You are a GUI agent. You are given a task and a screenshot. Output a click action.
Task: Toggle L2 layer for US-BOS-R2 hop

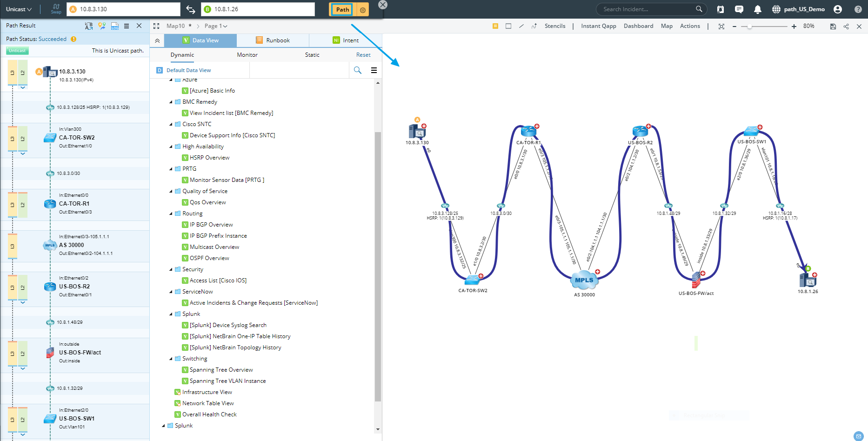pyautogui.click(x=22, y=287)
